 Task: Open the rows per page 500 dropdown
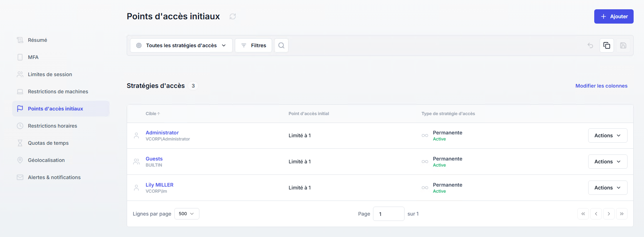pos(187,214)
